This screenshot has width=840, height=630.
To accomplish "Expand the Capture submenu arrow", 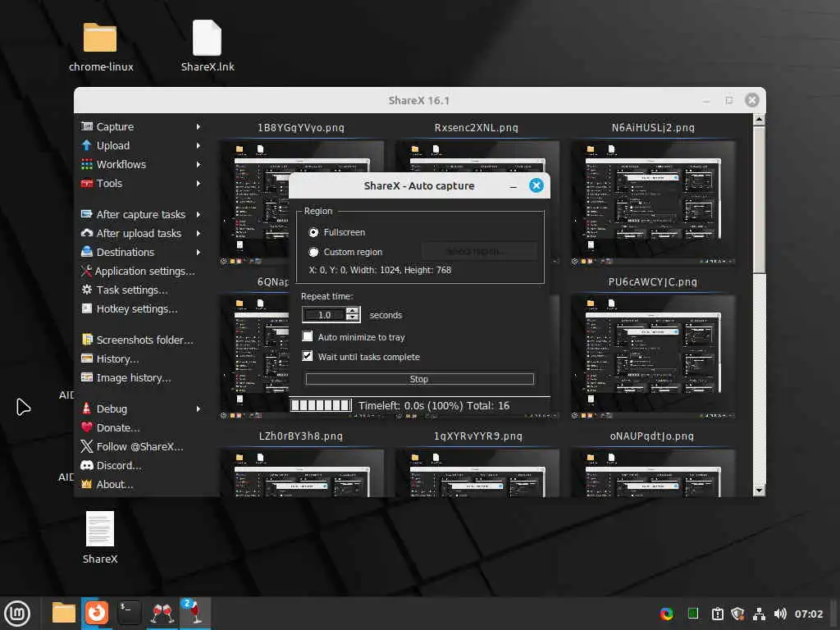I will coord(199,126).
